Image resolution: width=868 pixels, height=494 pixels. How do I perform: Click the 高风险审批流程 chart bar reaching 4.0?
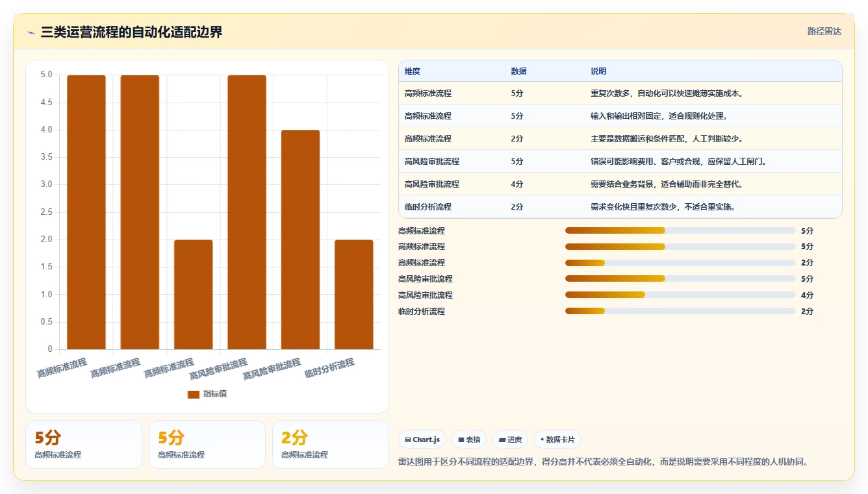[300, 240]
